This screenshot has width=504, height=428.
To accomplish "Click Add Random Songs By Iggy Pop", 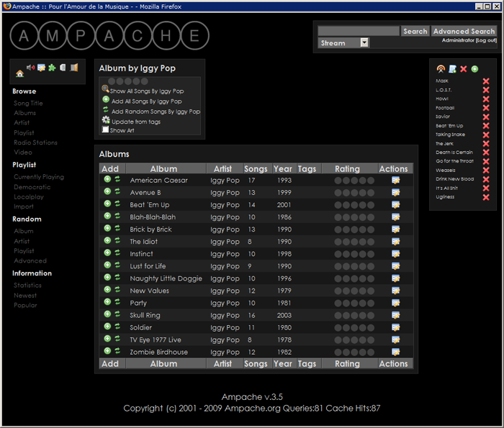I will pos(156,111).
